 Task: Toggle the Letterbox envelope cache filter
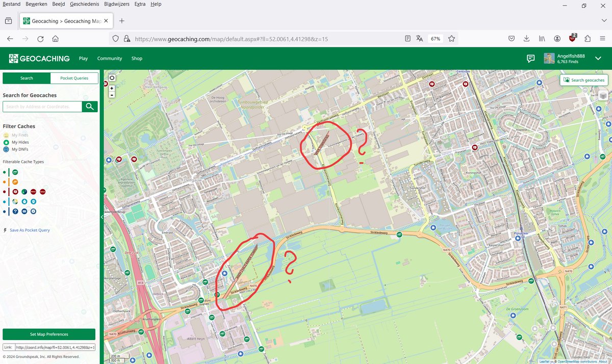point(24,211)
